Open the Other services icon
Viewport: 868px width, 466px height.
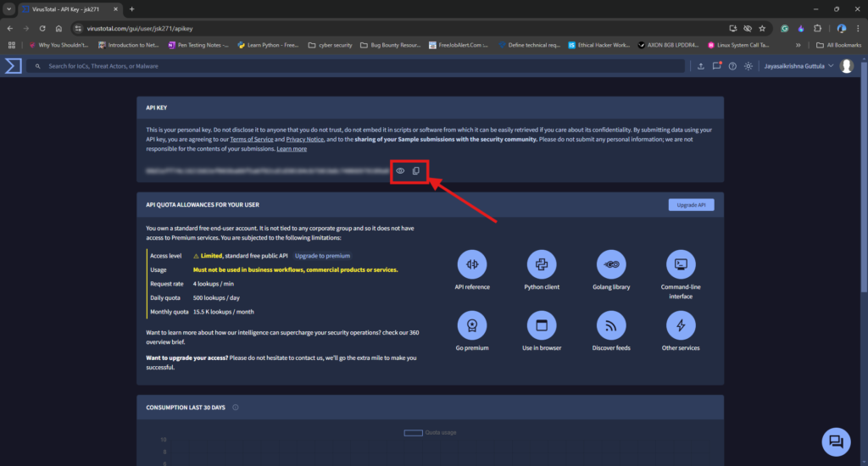point(681,325)
